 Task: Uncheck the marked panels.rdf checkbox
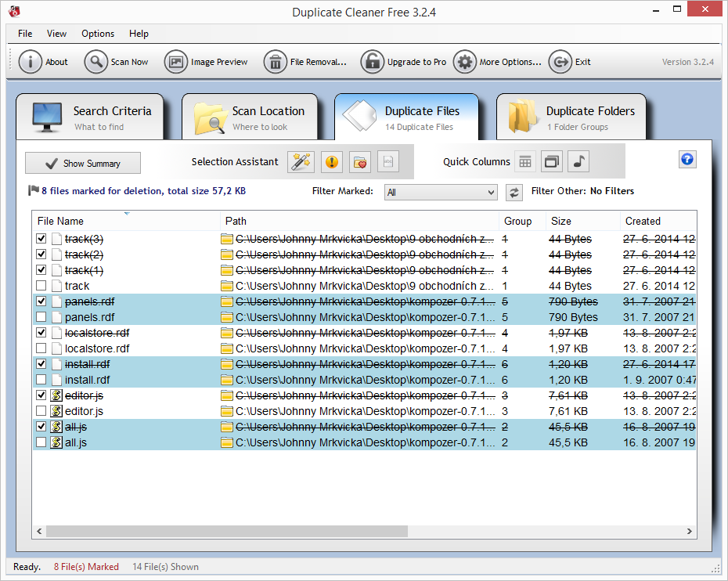pyautogui.click(x=41, y=301)
